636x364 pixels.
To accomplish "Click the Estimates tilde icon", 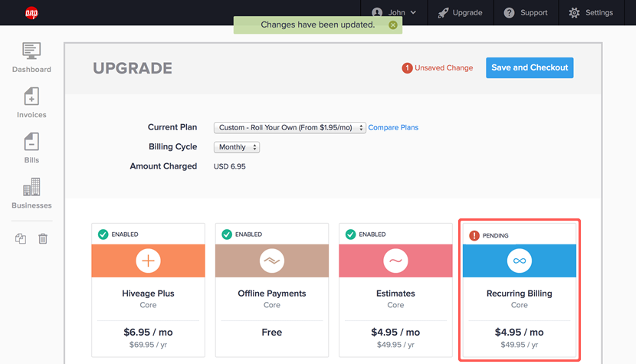I will pos(395,261).
